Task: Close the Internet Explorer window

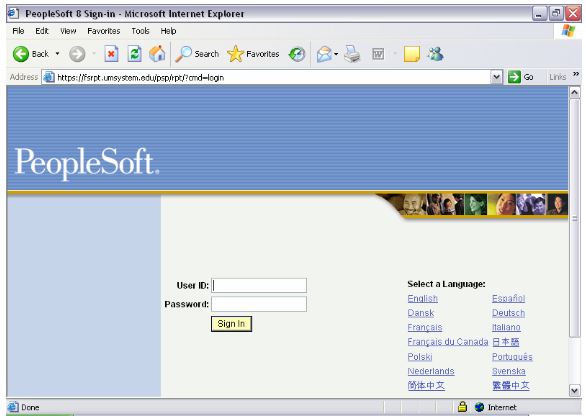Action: (573, 14)
